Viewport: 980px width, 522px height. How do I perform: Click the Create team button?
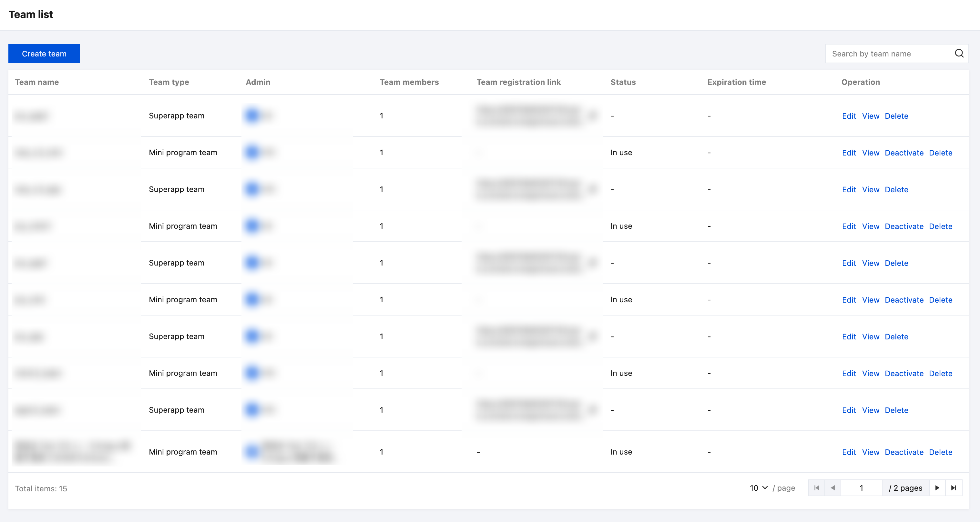pos(44,54)
